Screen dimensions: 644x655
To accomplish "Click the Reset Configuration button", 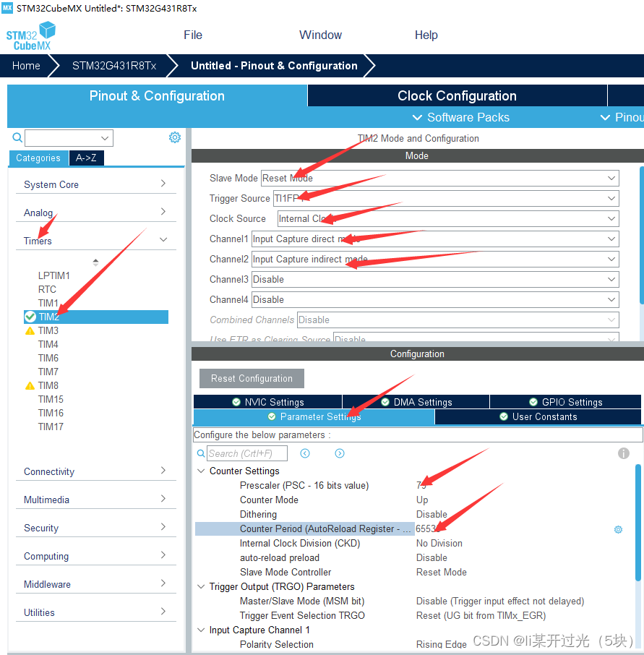I will (252, 378).
